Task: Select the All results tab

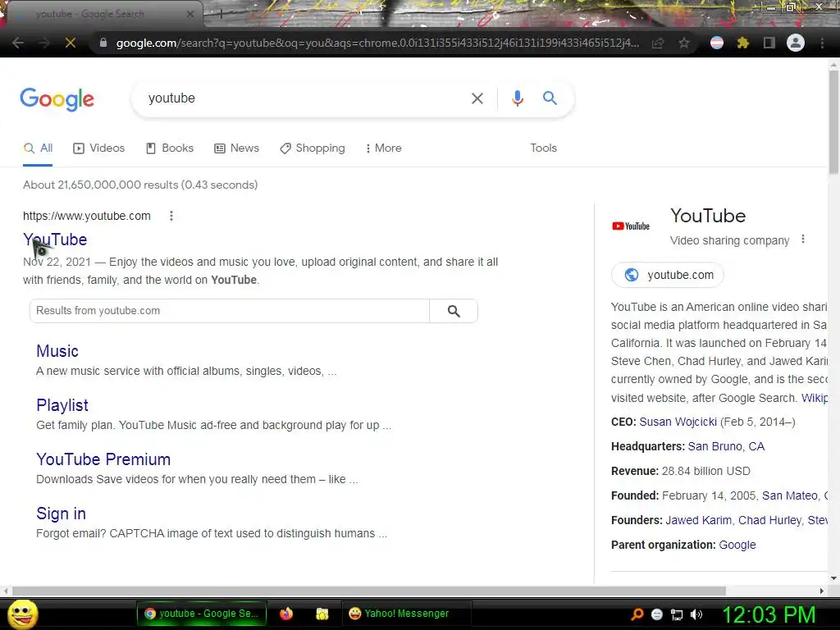Action: [x=38, y=148]
